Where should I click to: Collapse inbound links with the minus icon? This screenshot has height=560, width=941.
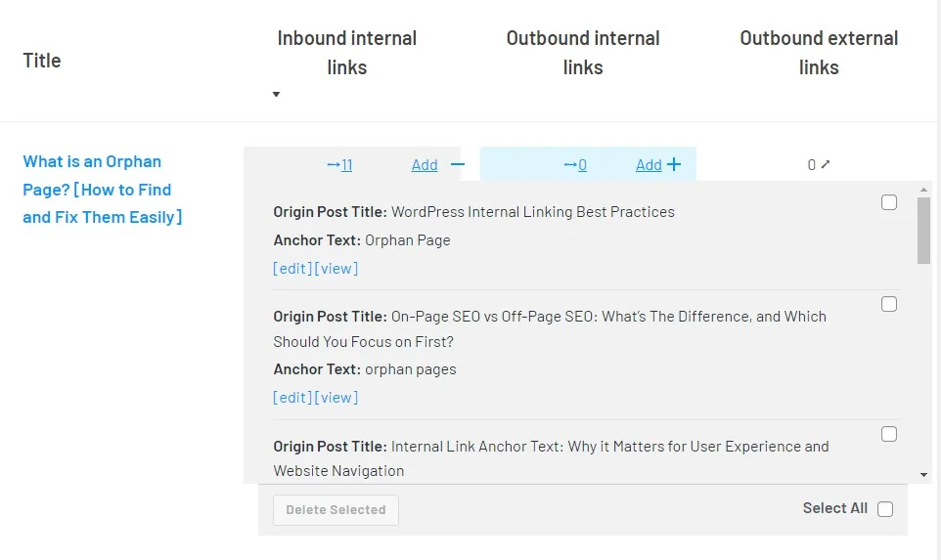pyautogui.click(x=458, y=165)
